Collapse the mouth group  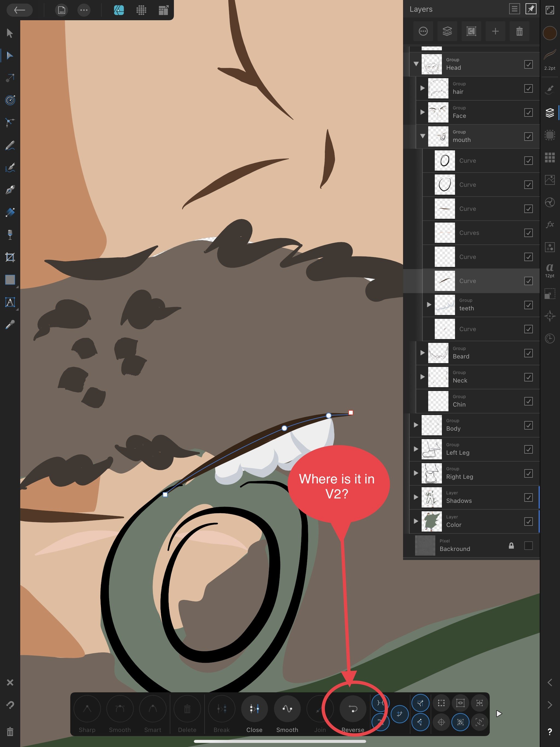422,136
